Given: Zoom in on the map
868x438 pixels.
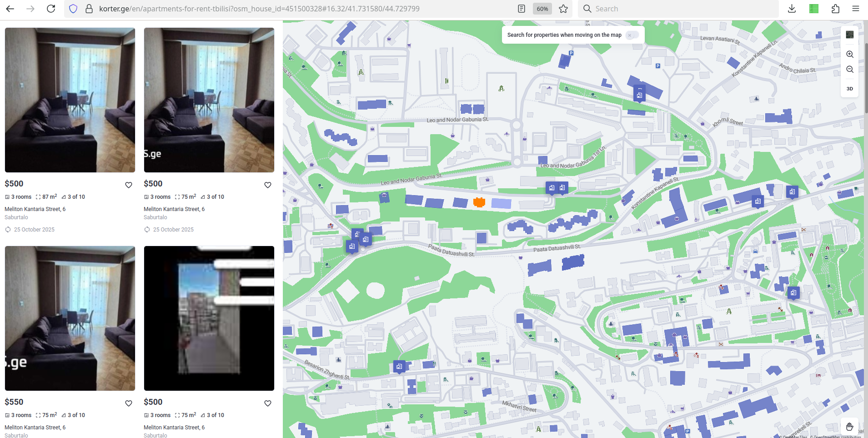Looking at the screenshot, I should 849,54.
